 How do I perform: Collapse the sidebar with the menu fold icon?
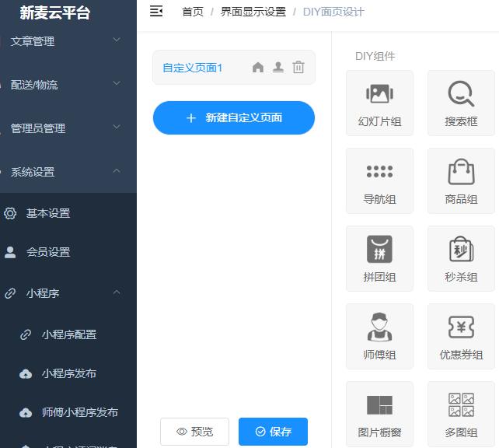pos(156,11)
